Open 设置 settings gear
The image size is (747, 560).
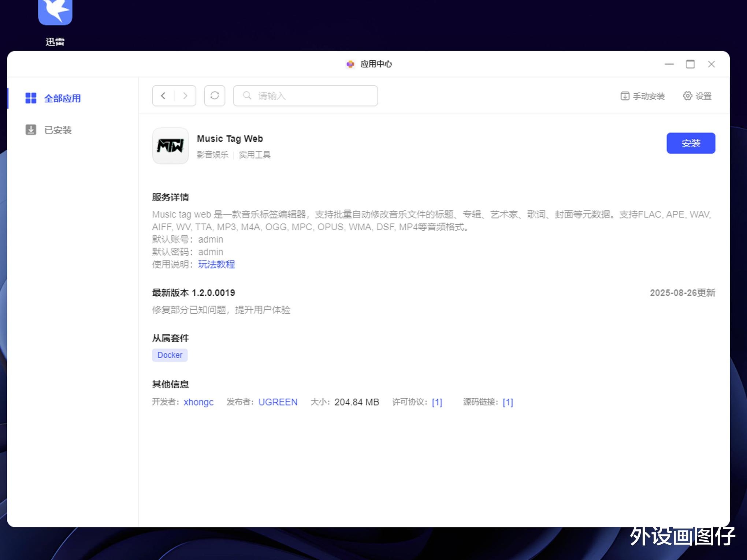(697, 96)
